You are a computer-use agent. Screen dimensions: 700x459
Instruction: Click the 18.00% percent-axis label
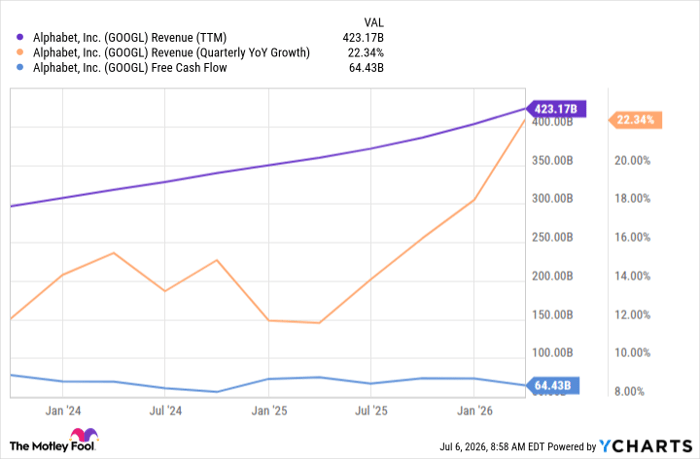tap(632, 199)
